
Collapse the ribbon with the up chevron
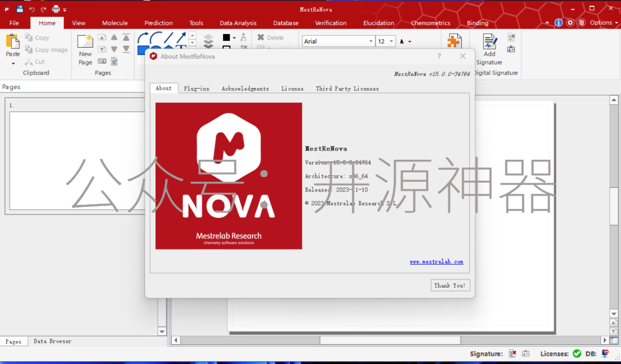(x=547, y=23)
